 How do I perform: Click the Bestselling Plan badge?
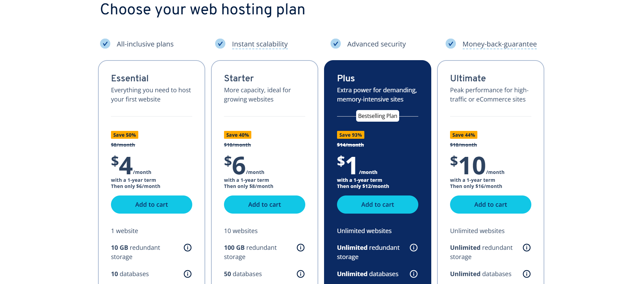click(x=378, y=116)
